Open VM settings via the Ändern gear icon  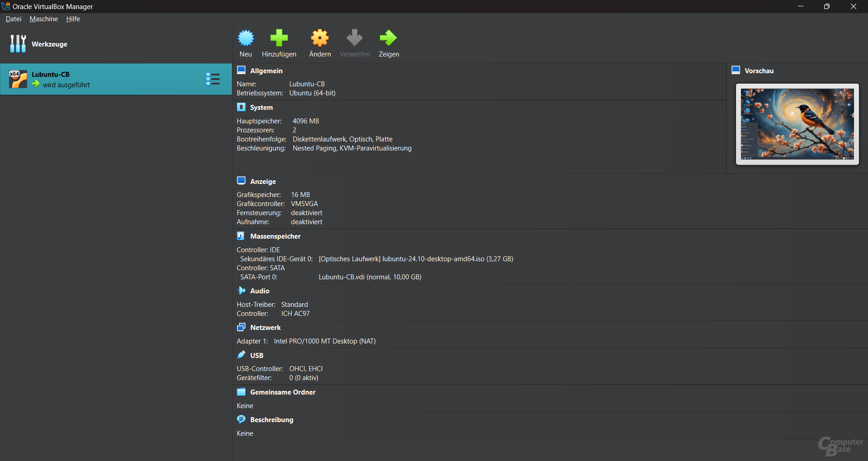(320, 38)
